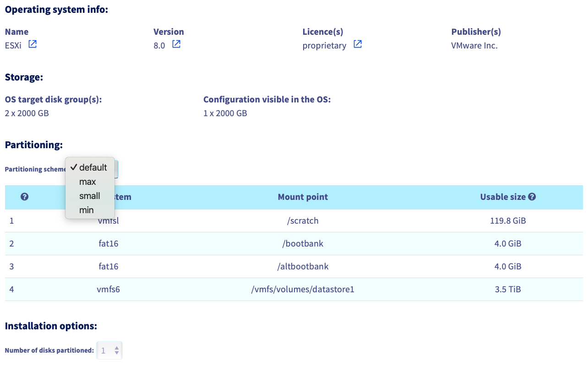Image resolution: width=588 pixels, height=365 pixels.
Task: Click the 4.0 GiB value for /altbootbank
Action: (508, 267)
